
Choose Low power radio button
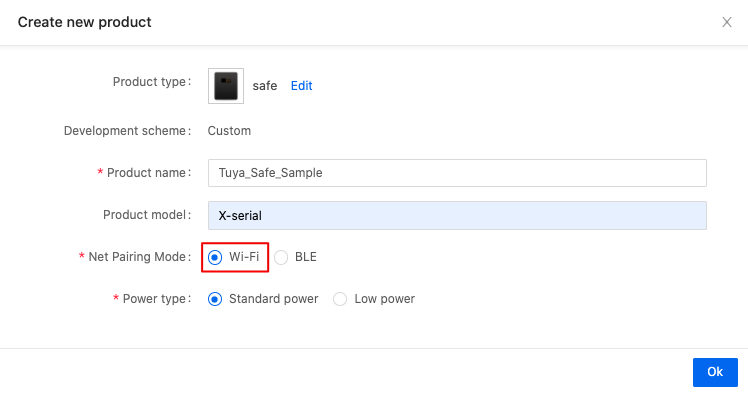(340, 299)
